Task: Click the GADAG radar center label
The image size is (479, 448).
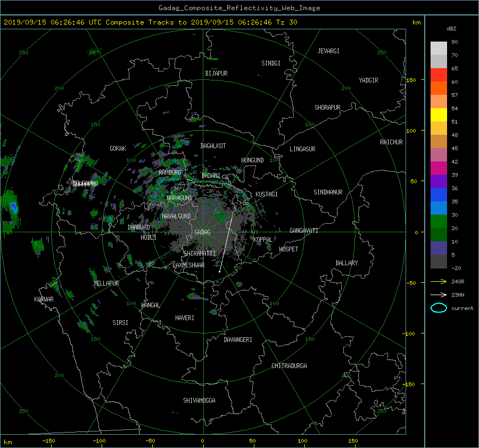Action: point(203,232)
